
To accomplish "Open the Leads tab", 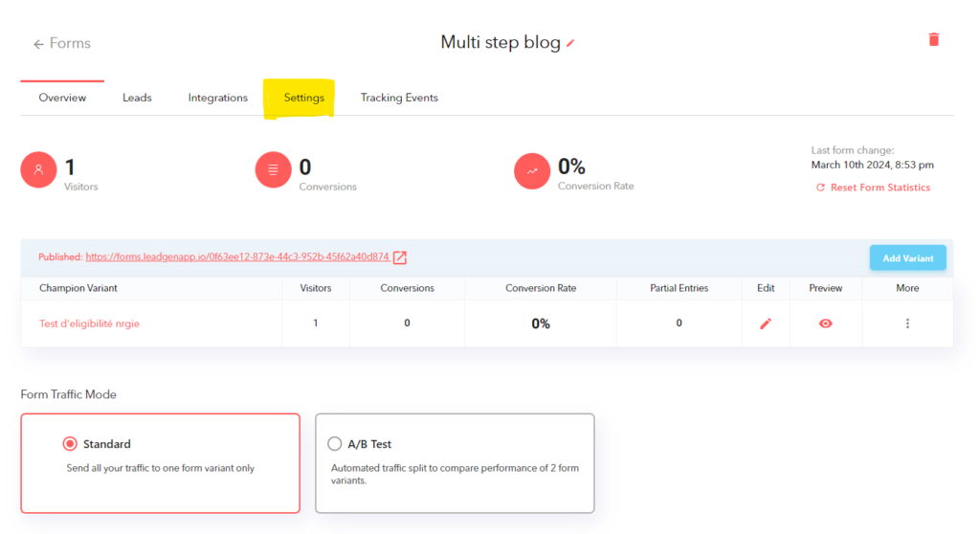I will (x=137, y=98).
